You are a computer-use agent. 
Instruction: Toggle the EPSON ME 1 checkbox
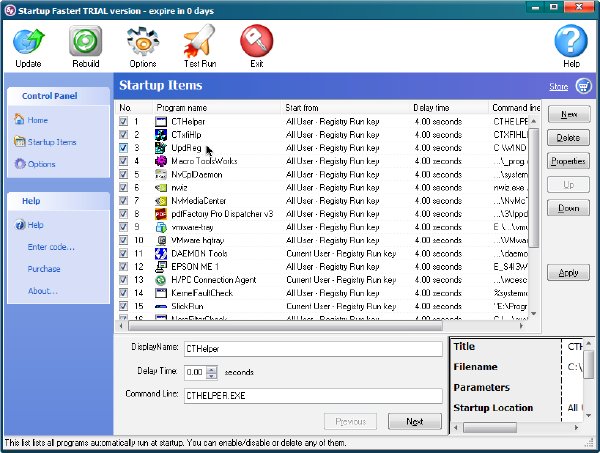(123, 267)
